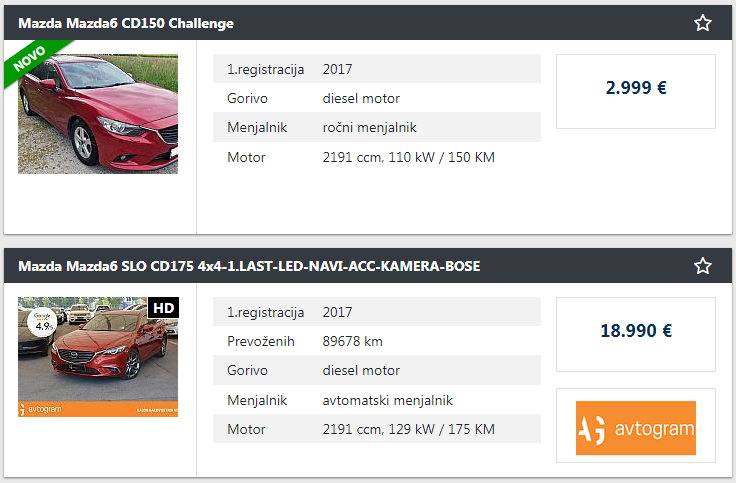Open the orange avtogram dealer logo
736x483 pixels.
pyautogui.click(x=636, y=428)
